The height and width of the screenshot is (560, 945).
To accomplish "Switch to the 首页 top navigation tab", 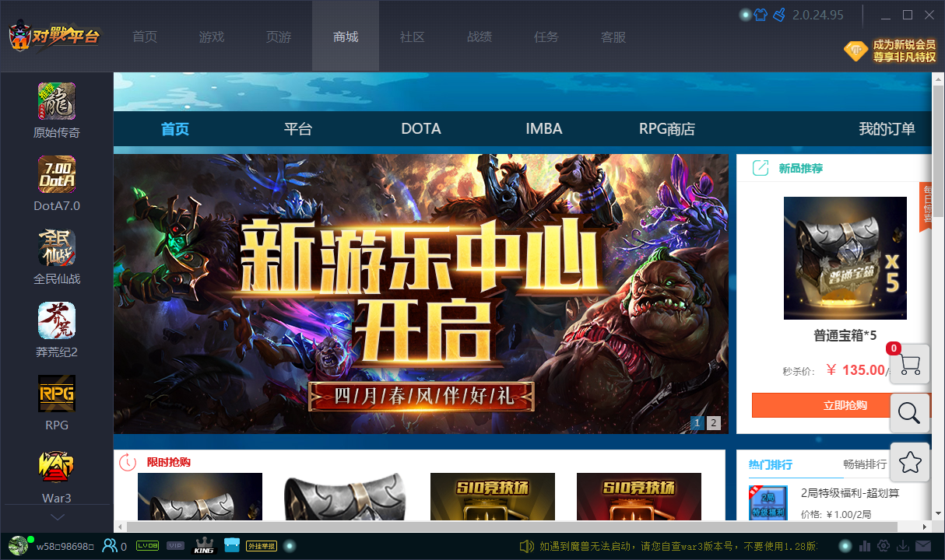I will [145, 37].
